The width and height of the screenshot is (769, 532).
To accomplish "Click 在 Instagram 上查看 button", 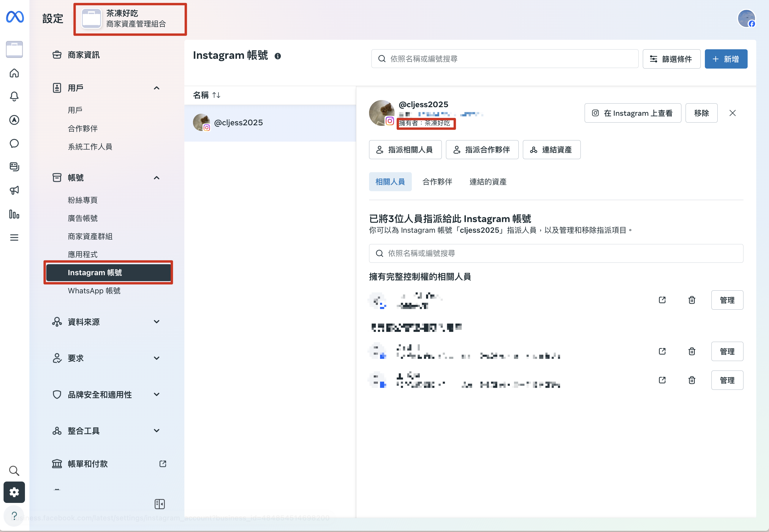I will tap(633, 113).
